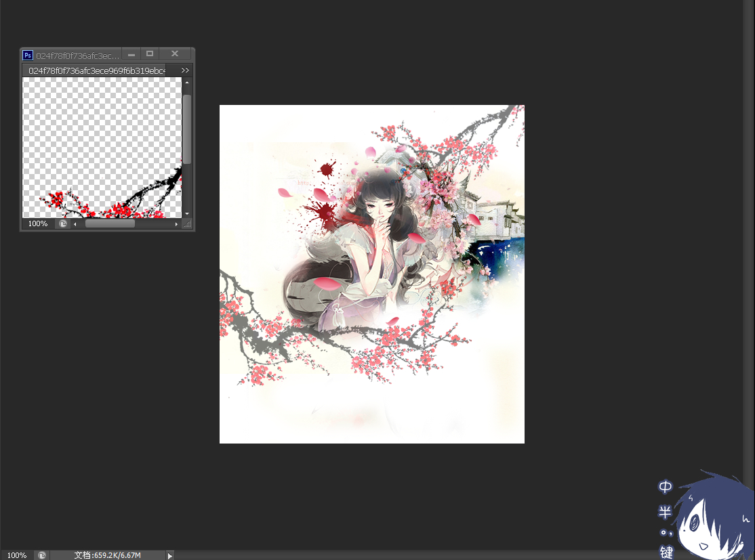Click the main artwork canvas with the girl
Image resolution: width=755 pixels, height=560 pixels.
click(x=371, y=274)
